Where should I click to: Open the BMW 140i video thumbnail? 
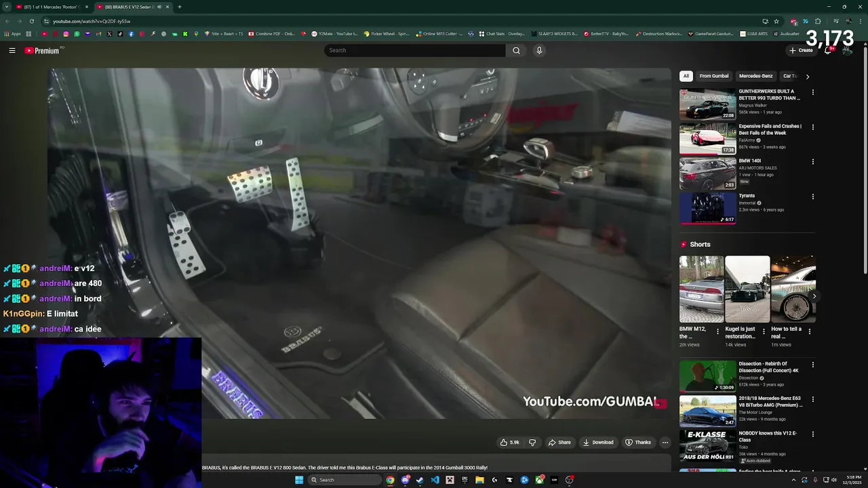[707, 174]
